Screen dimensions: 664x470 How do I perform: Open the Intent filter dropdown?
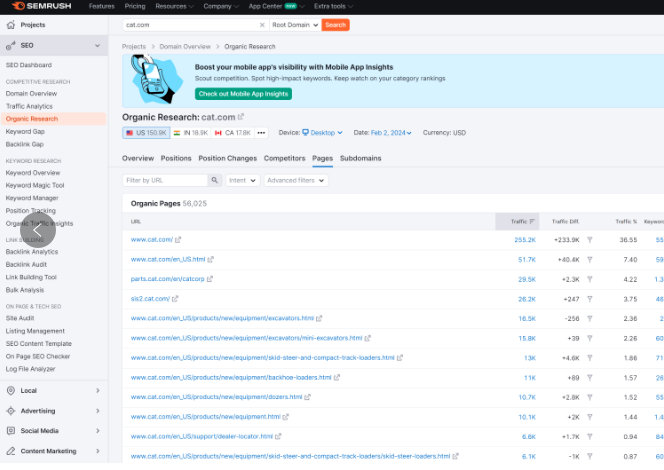(242, 181)
